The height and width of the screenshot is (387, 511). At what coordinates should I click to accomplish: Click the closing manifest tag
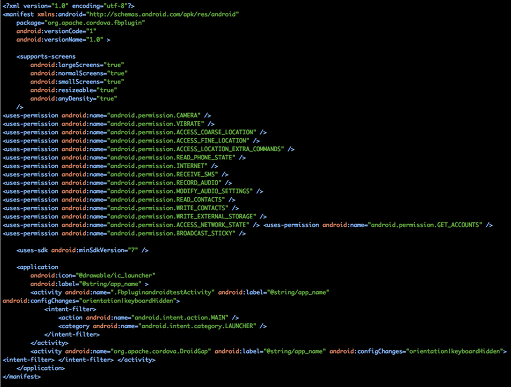point(22,377)
